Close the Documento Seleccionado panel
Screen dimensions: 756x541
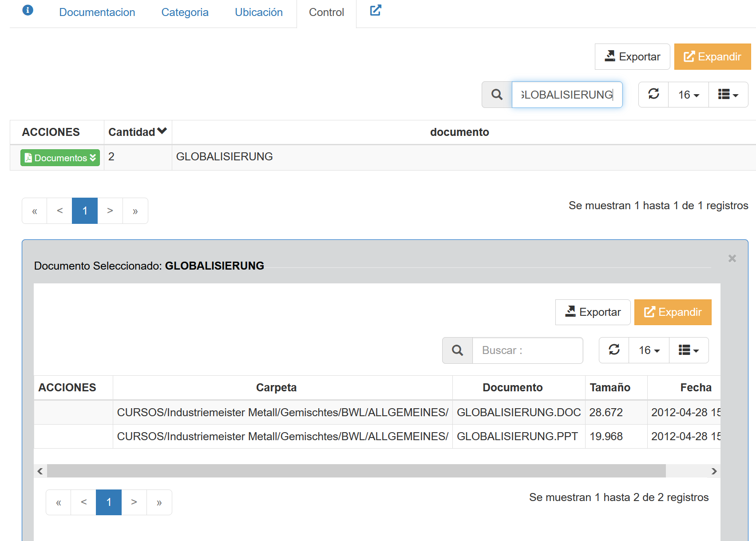(x=732, y=259)
